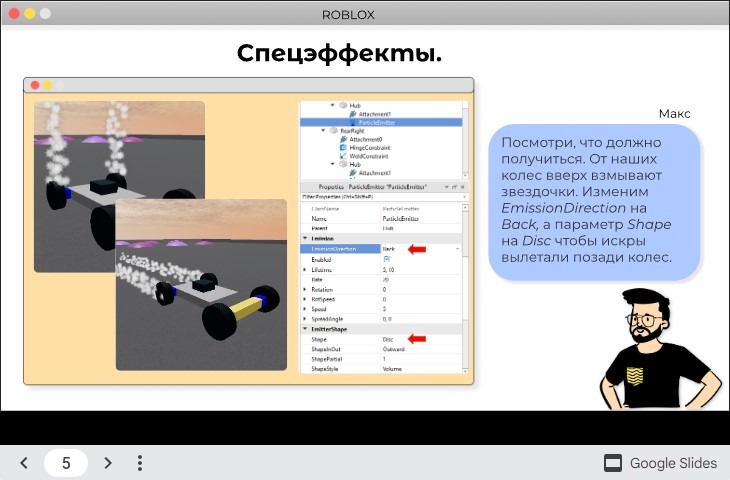Close the Properties panel
Screen dimensions: 730x480
click(462, 187)
